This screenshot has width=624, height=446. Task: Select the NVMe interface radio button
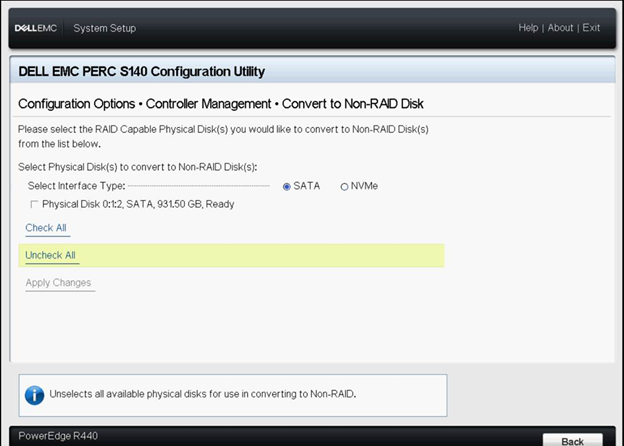pos(344,187)
